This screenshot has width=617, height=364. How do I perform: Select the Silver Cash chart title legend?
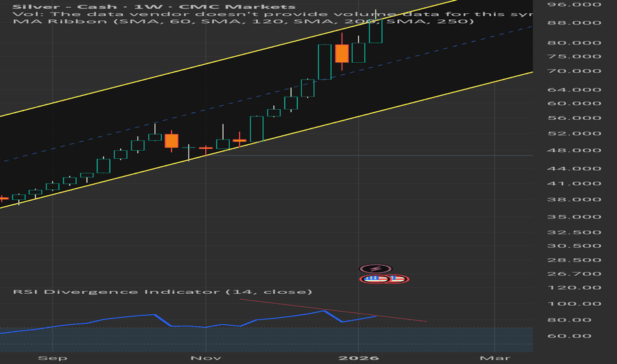tap(154, 7)
